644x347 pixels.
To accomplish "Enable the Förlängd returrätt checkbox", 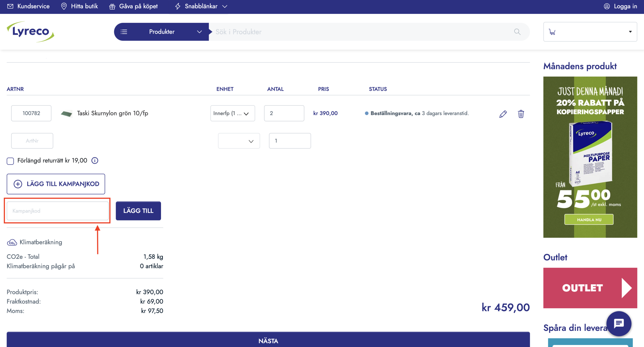I will pos(10,161).
